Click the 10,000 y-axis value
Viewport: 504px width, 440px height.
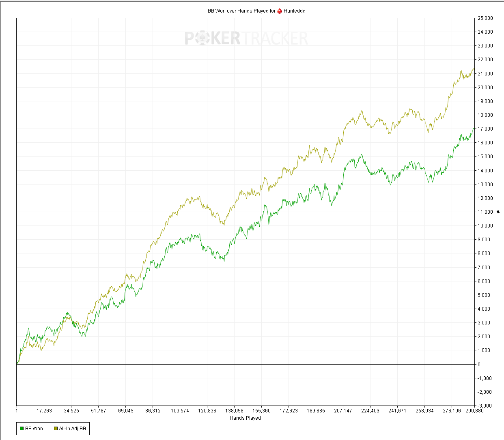(x=486, y=226)
